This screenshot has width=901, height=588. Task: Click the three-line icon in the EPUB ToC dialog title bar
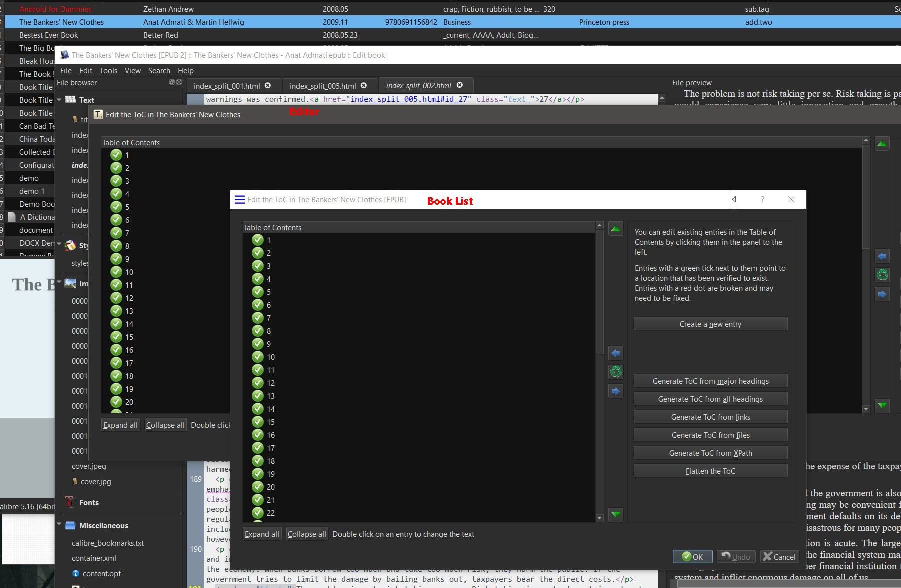(x=240, y=200)
